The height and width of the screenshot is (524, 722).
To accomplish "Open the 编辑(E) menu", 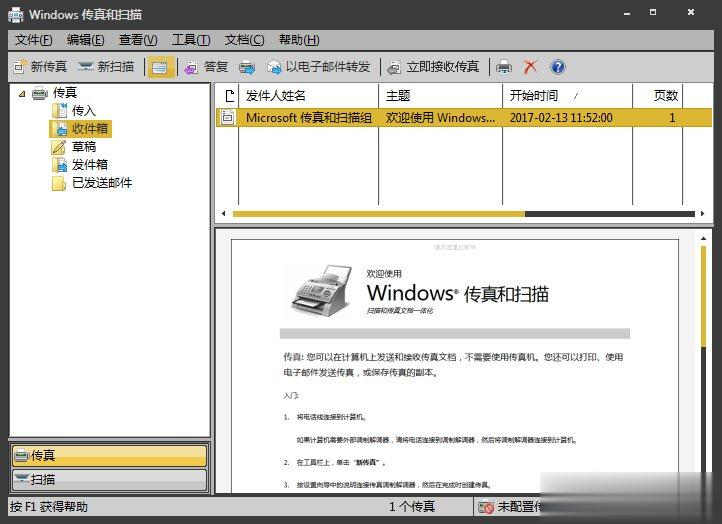I will [x=85, y=40].
